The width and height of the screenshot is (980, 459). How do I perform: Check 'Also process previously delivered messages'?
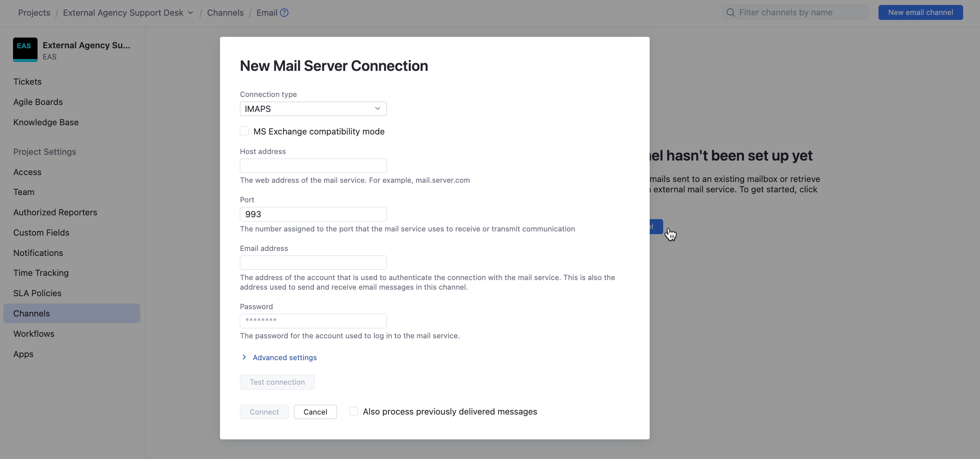tap(353, 411)
